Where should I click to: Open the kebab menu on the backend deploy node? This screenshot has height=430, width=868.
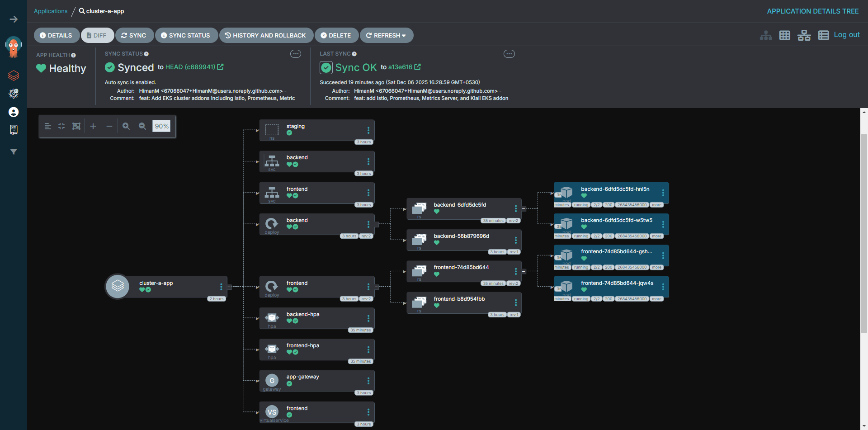368,224
